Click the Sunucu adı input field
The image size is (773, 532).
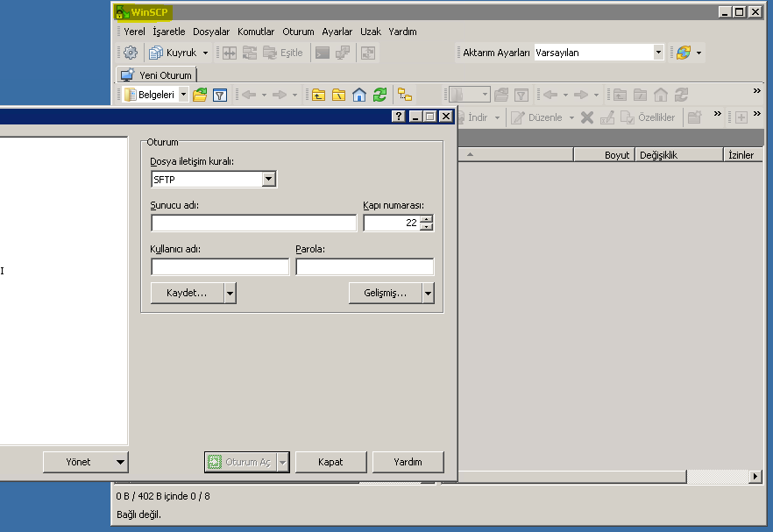coord(253,223)
